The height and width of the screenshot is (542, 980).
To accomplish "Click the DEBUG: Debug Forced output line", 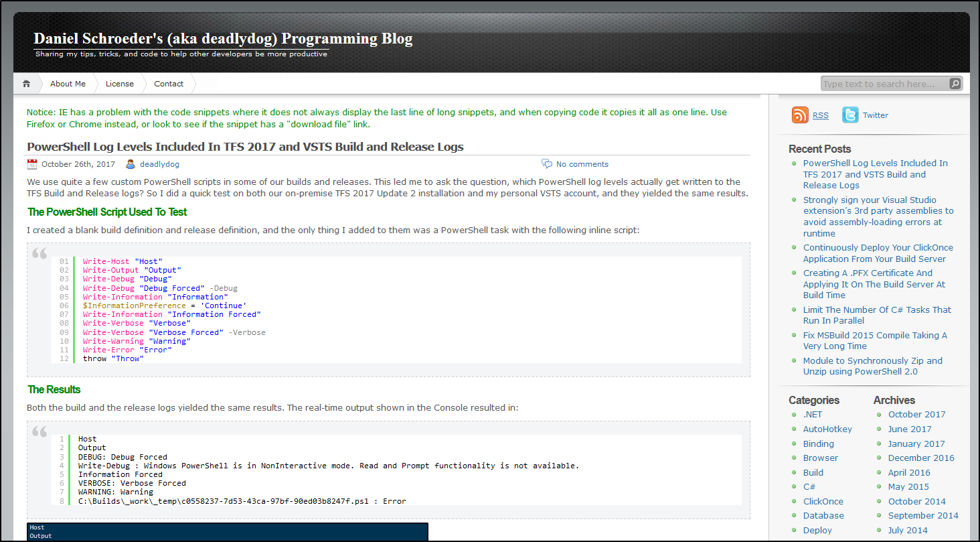I will coord(122,457).
